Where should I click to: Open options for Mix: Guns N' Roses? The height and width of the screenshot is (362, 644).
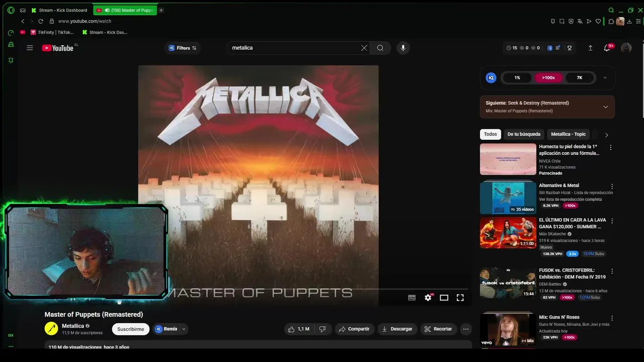coord(612,318)
